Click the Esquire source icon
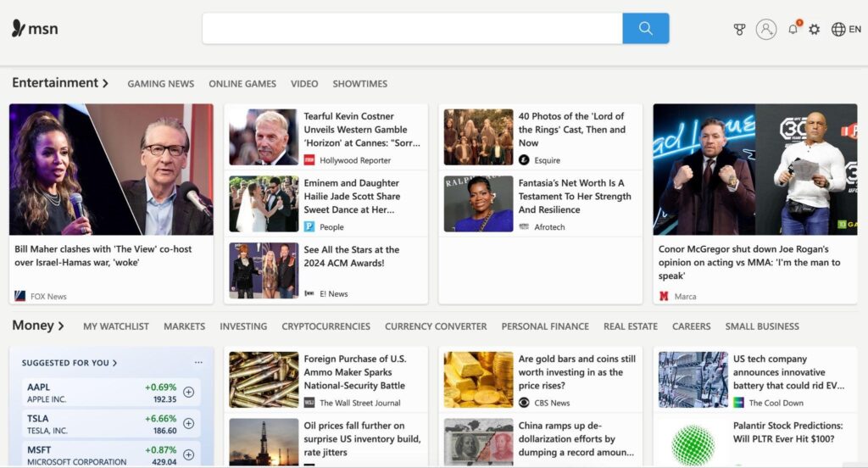Image resolution: width=868 pixels, height=468 pixels. tap(524, 160)
